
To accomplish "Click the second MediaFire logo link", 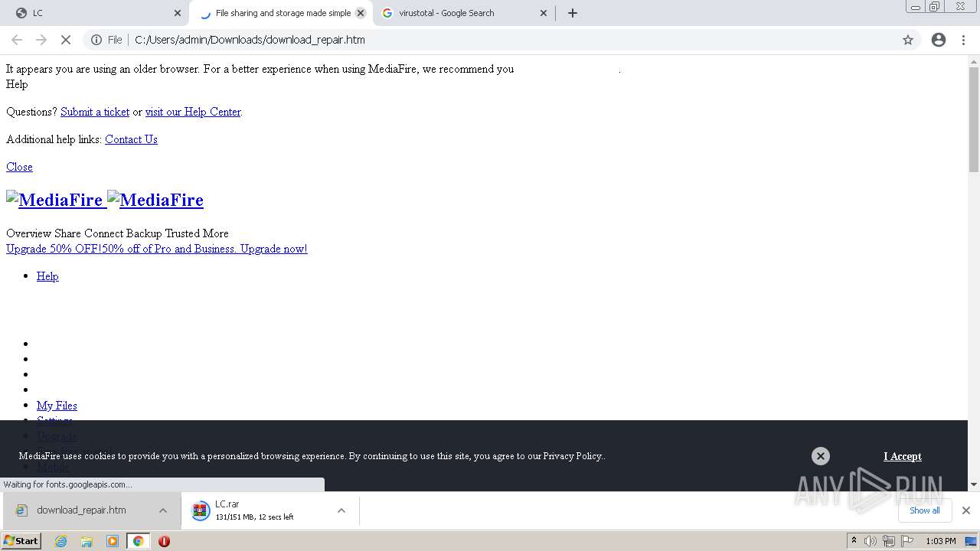I will pyautogui.click(x=155, y=200).
